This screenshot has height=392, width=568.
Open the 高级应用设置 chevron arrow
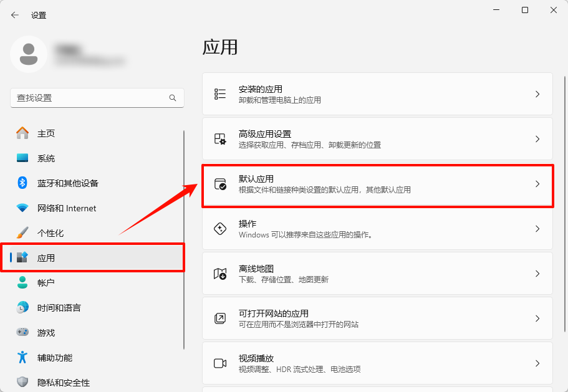(537, 138)
